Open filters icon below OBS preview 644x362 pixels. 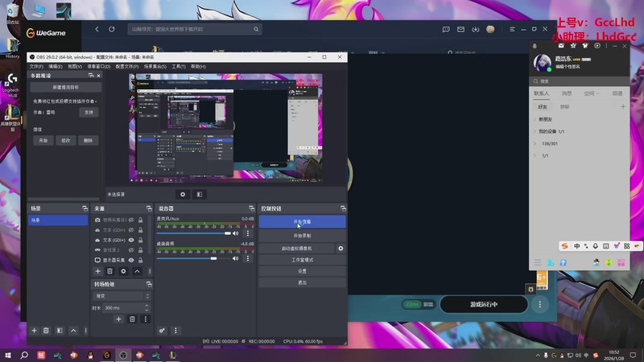pyautogui.click(x=200, y=195)
